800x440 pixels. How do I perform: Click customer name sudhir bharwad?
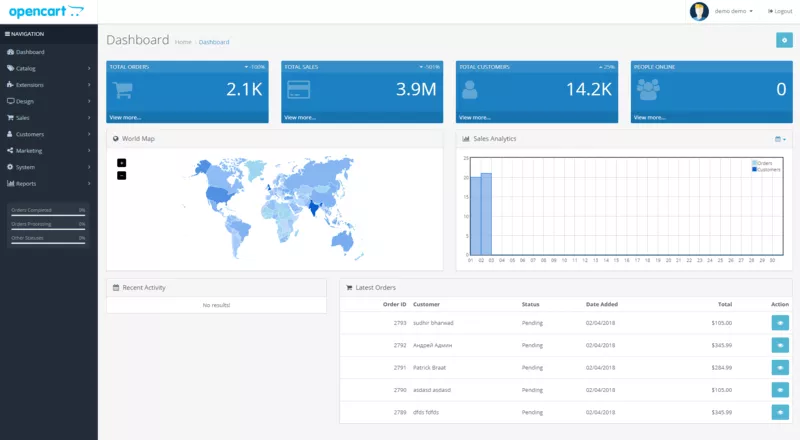433,323
